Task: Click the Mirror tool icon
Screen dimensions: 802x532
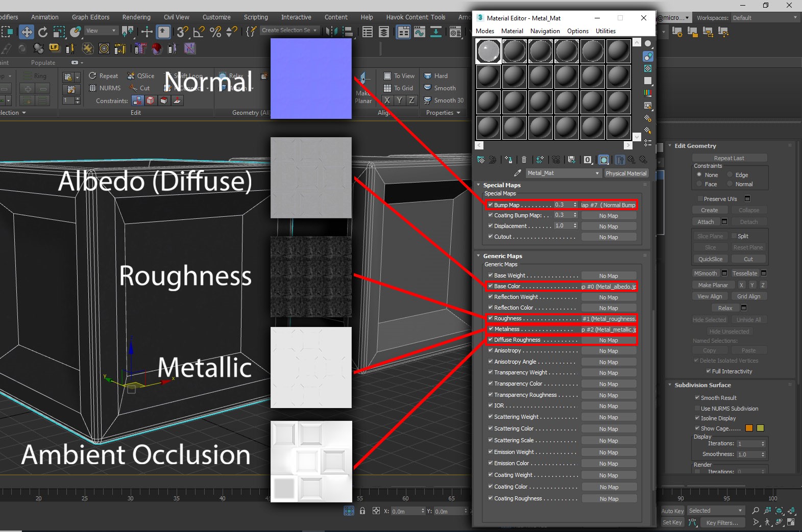Action: 331,32
